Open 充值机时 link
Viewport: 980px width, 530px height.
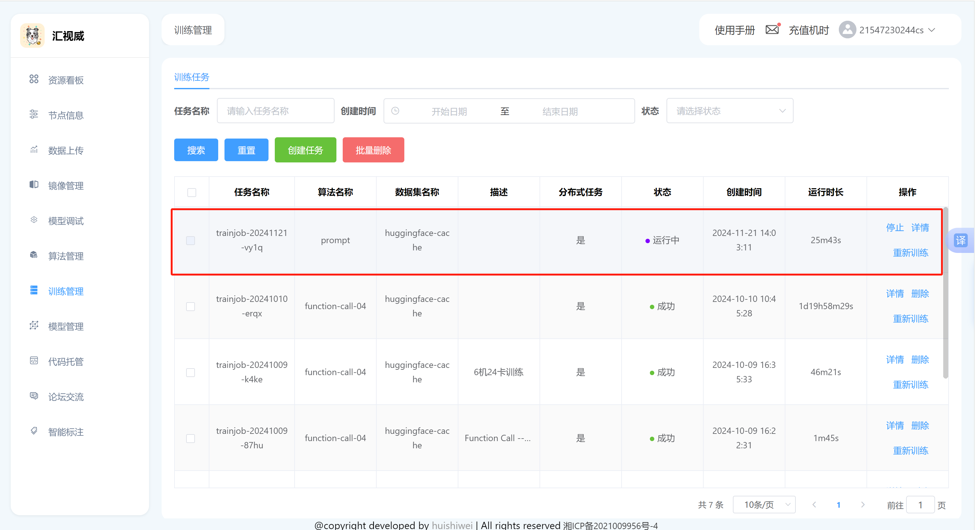click(x=809, y=30)
